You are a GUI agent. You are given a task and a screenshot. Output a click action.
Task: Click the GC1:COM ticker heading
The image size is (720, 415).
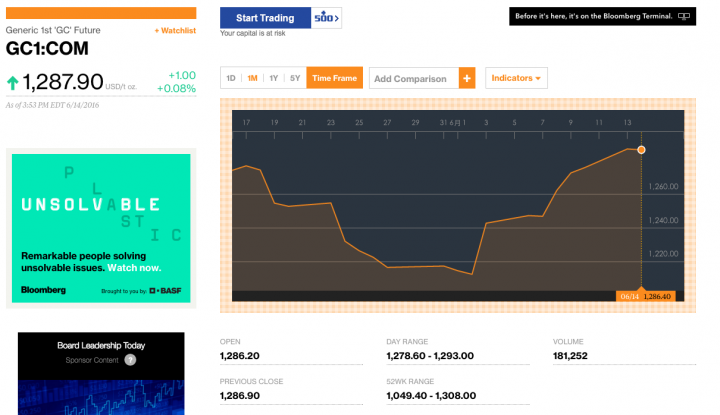tap(47, 49)
